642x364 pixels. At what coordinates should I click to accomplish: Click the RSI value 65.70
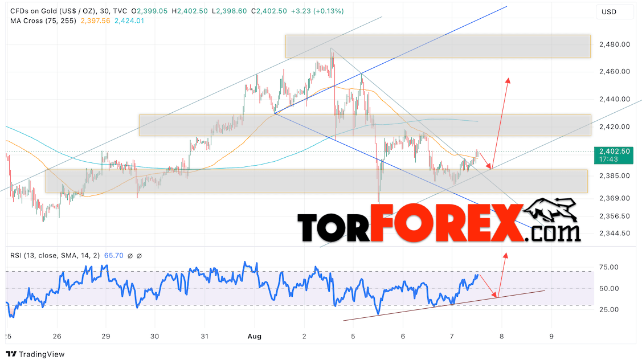tap(114, 256)
